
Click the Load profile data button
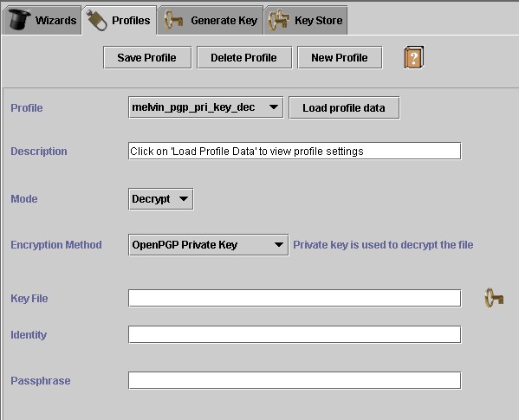344,107
